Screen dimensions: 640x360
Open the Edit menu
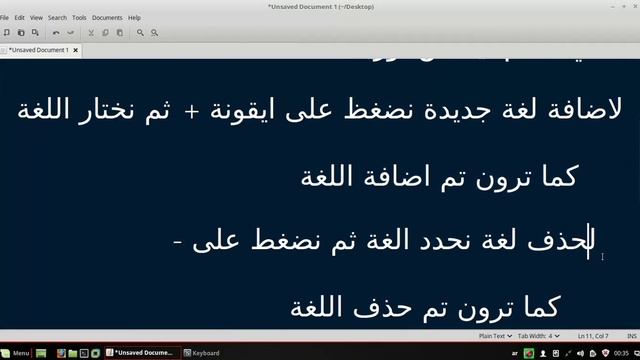(x=19, y=18)
